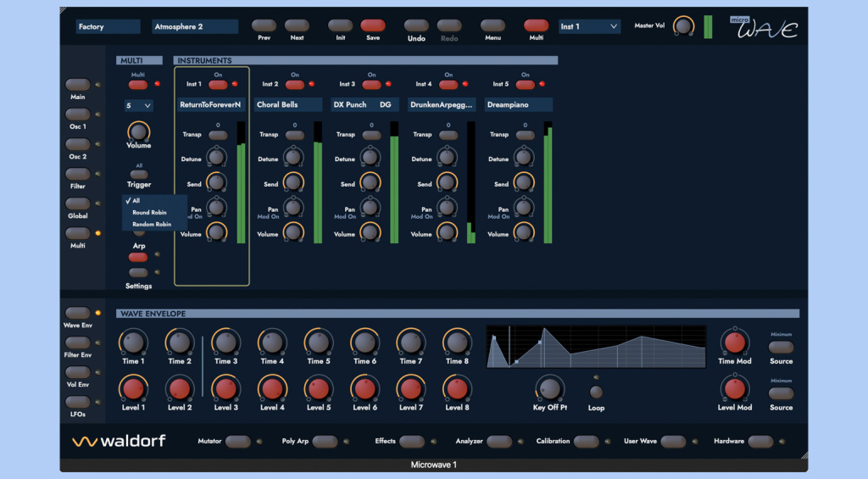Open the Time Mod Source selector

(781, 348)
